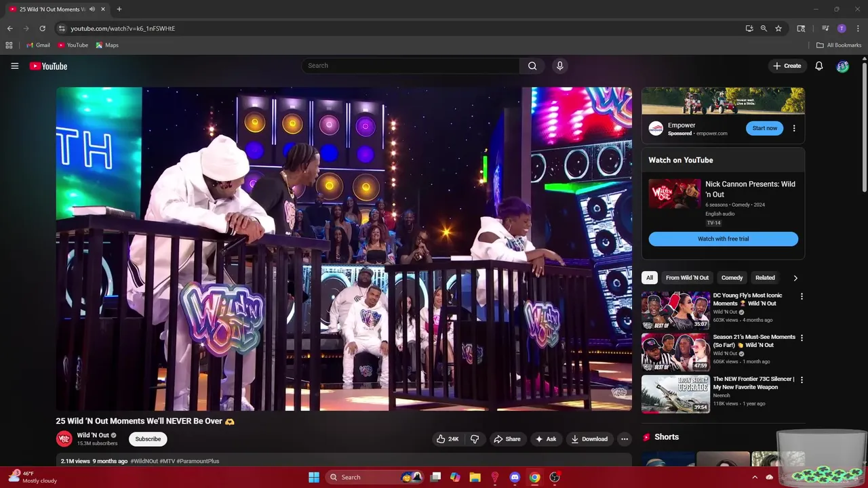
Task: Open the YouTube account avatar menu
Action: 842,66
